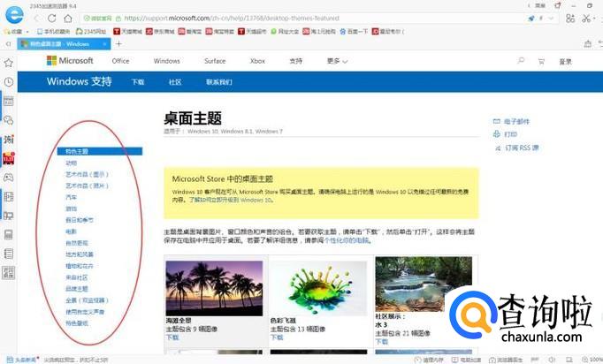
Task: Click the Windows 支持 heading link
Action: click(80, 81)
